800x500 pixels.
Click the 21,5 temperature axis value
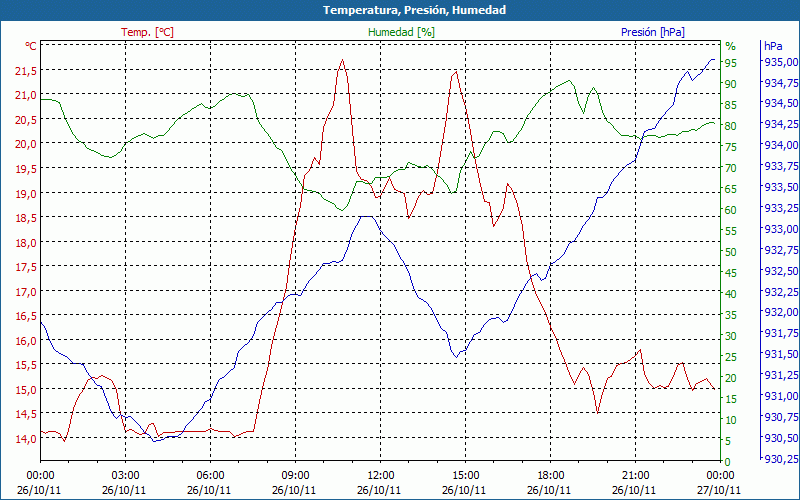tap(26, 71)
